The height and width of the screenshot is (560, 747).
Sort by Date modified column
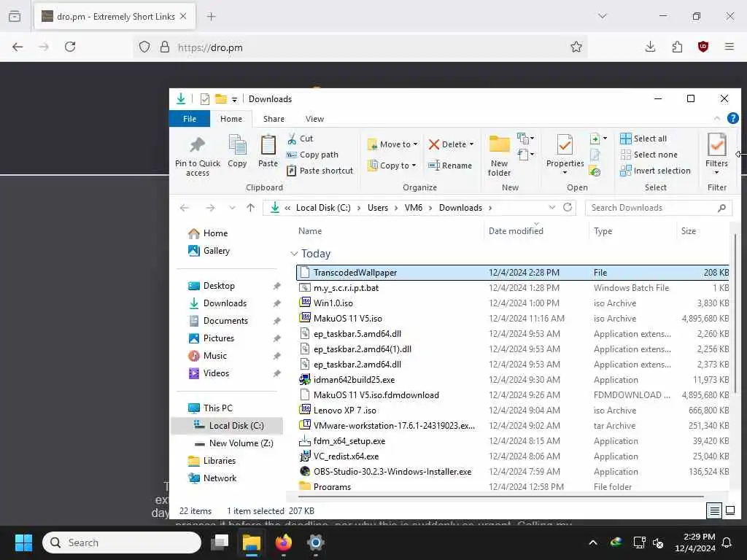[x=516, y=231]
